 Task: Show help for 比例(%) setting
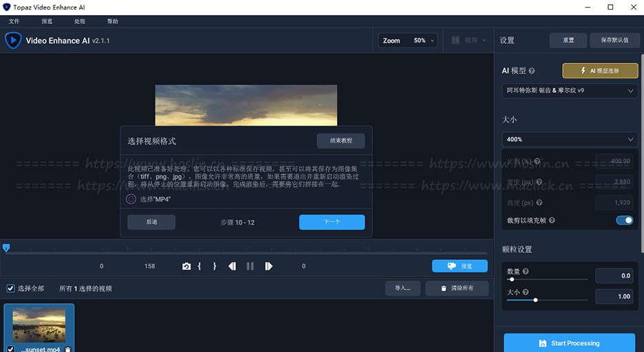(537, 162)
